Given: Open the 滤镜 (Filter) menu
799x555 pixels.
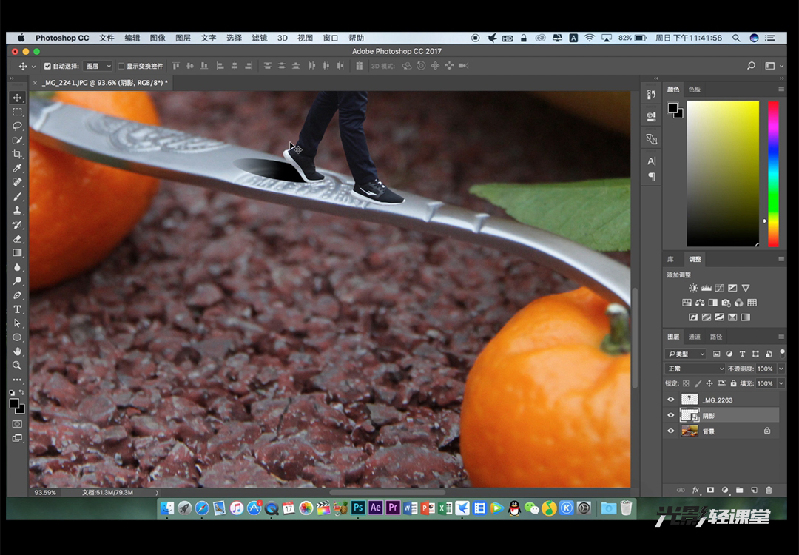Looking at the screenshot, I should pos(259,38).
